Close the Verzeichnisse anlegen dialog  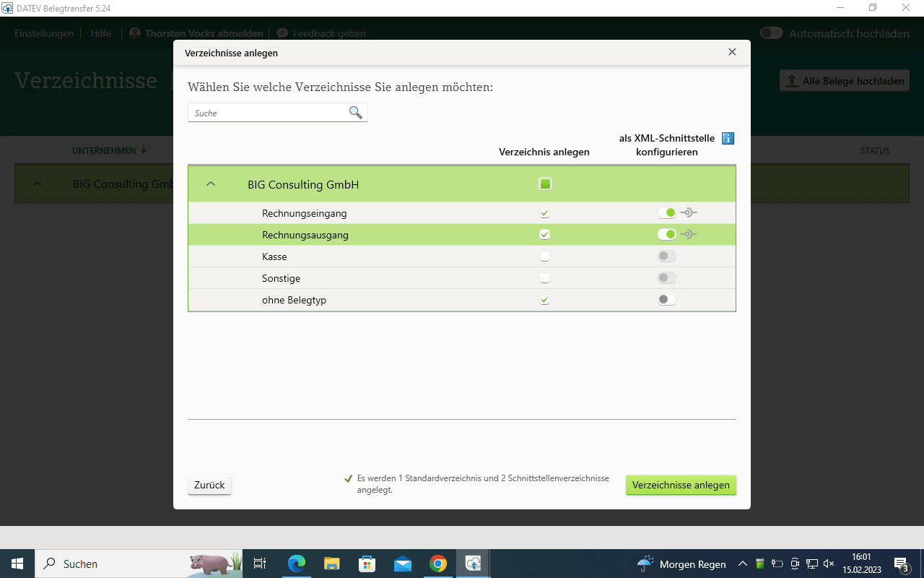[x=732, y=52]
